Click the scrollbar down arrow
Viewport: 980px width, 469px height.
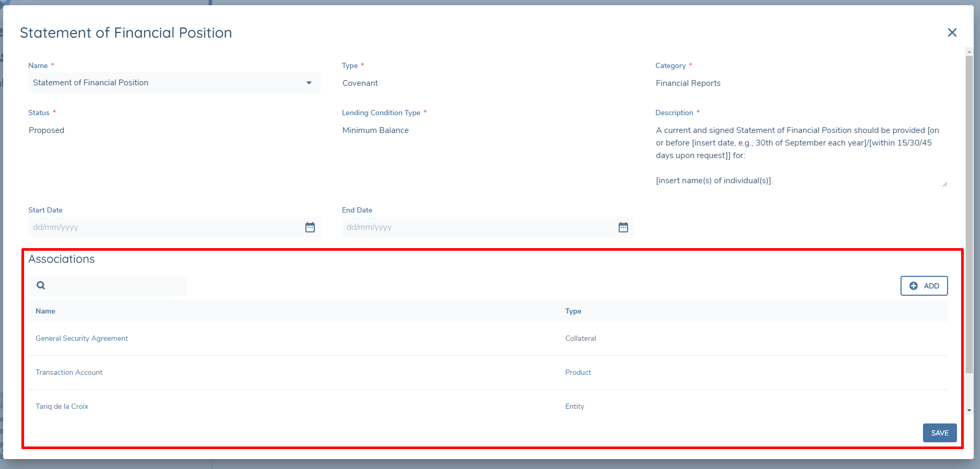coord(969,411)
